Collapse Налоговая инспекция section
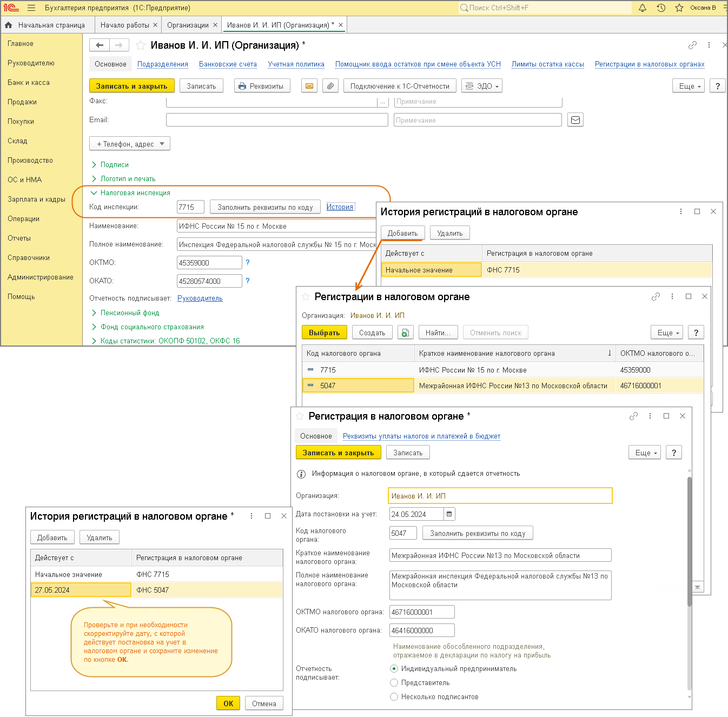Screen dimensions: 728x717 click(x=130, y=192)
